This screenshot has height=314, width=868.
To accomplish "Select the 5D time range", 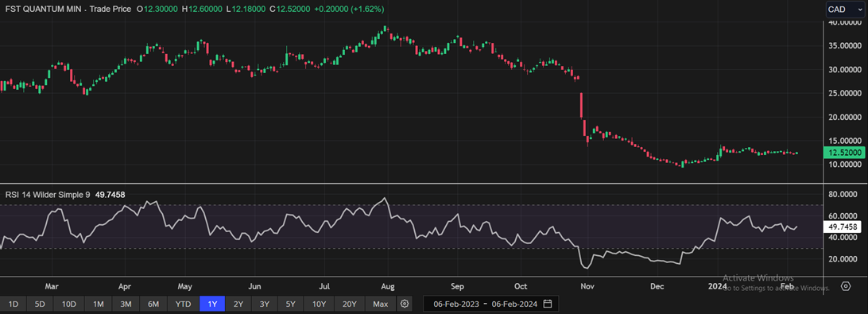I will click(x=41, y=304).
